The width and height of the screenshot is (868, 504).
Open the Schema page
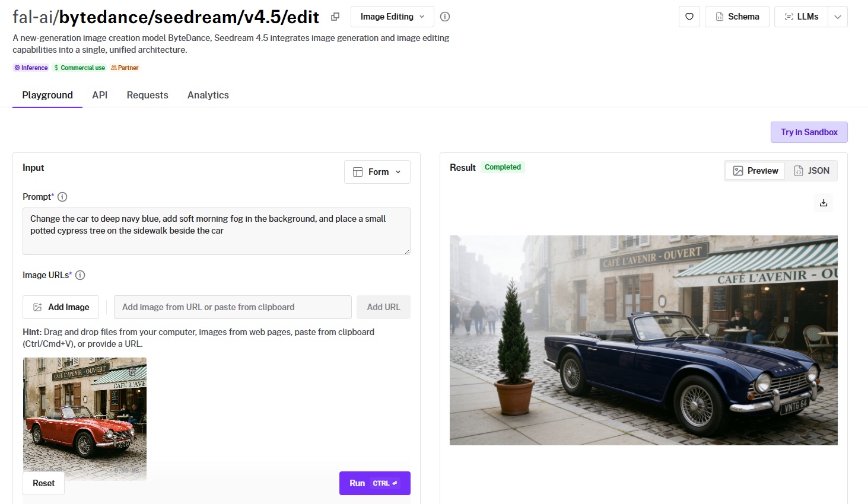click(x=737, y=17)
